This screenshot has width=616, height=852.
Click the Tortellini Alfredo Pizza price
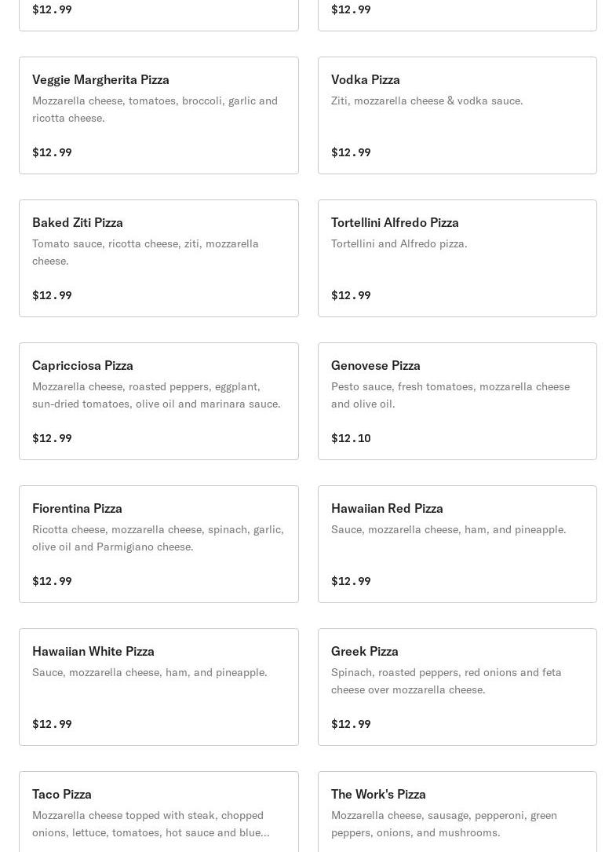tap(351, 295)
